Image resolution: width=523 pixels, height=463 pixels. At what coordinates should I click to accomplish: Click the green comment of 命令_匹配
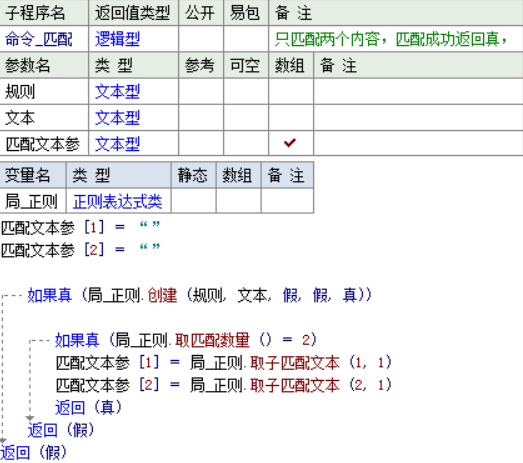click(x=391, y=39)
